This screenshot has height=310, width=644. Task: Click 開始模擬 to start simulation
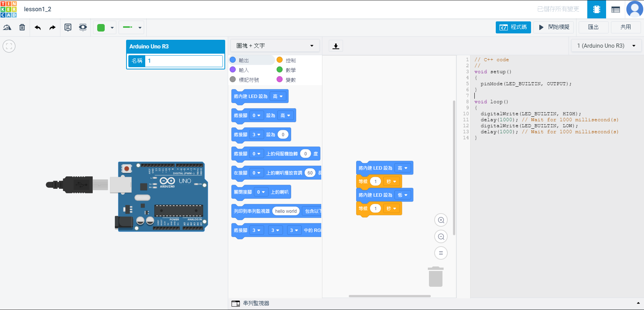tap(554, 27)
